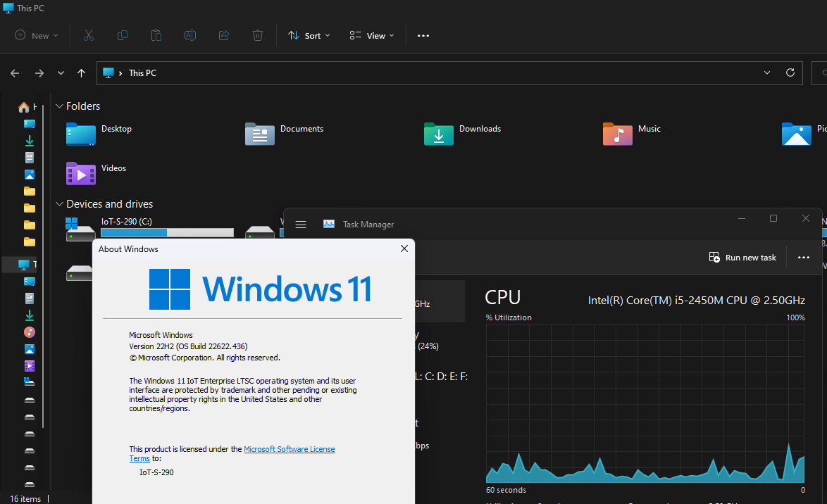This screenshot has width=827, height=504.
Task: Refresh the This PC view
Action: [x=790, y=73]
